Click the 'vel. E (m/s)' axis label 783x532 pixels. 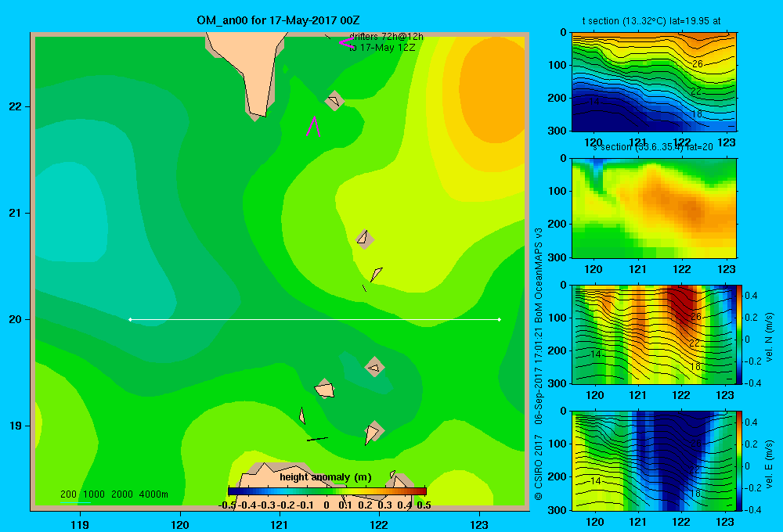(769, 463)
